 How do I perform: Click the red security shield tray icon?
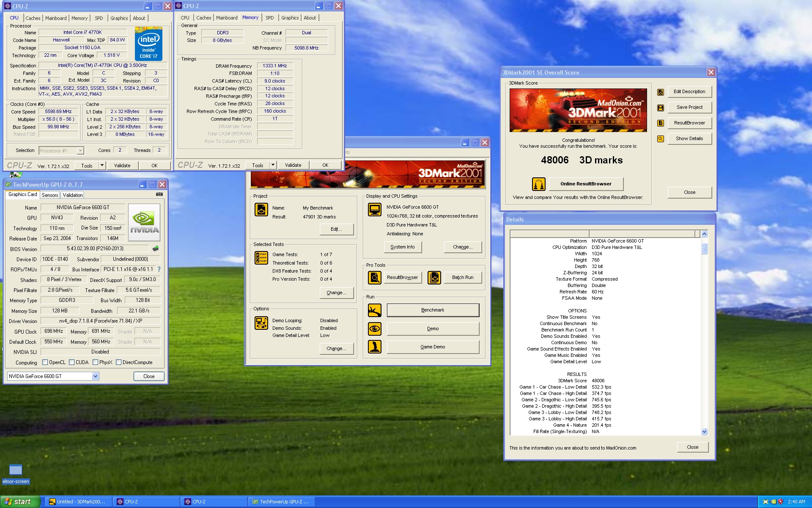pyautogui.click(x=781, y=502)
